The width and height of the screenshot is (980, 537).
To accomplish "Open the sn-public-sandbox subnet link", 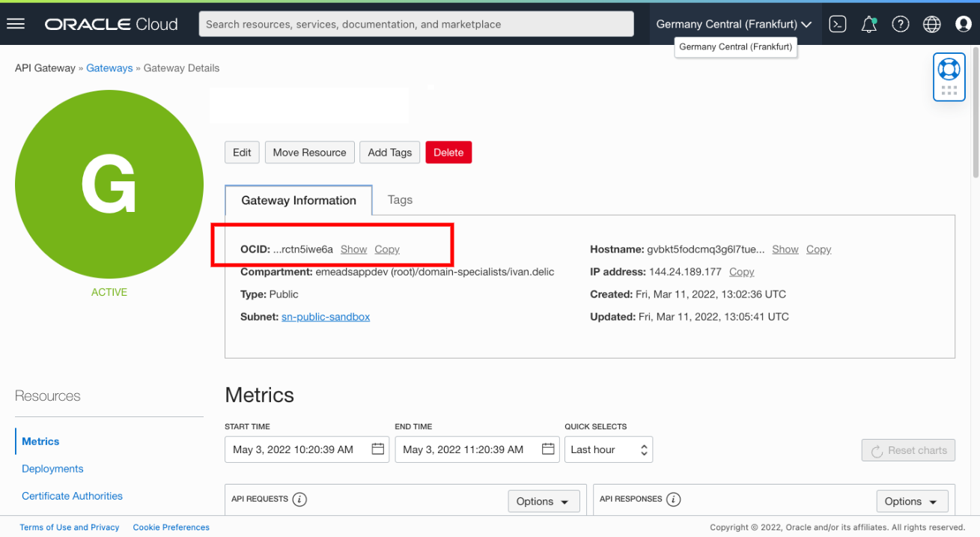I will (x=325, y=316).
